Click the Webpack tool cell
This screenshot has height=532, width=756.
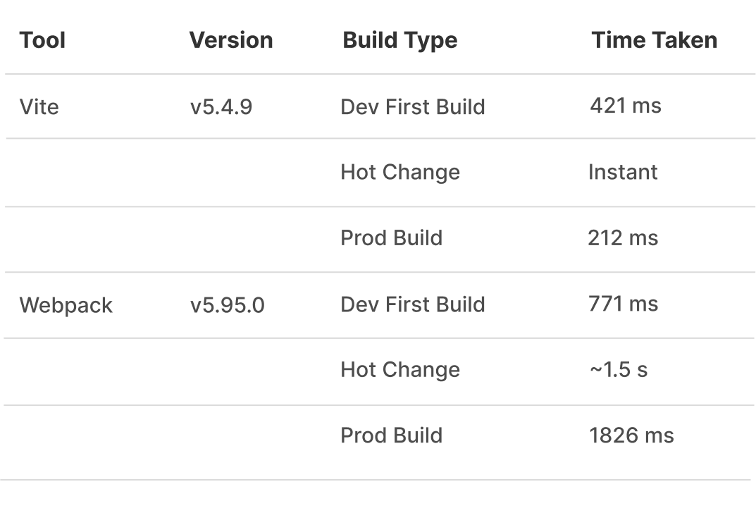[66, 305]
